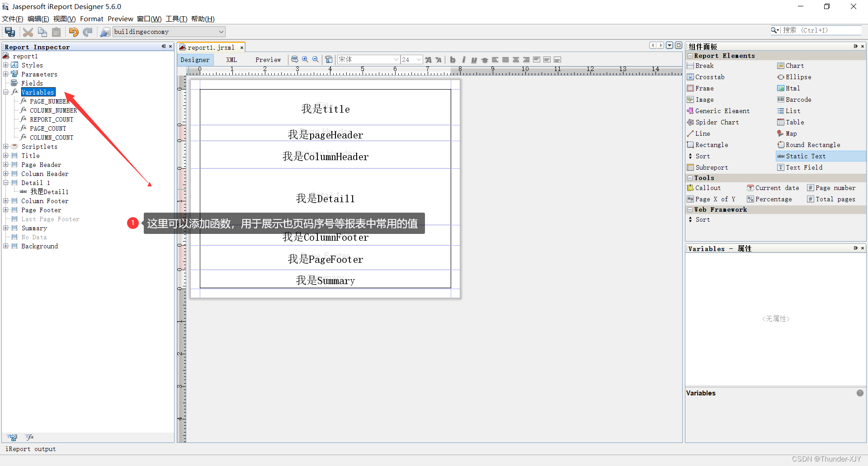Image resolution: width=868 pixels, height=466 pixels.
Task: Click the report query database icon
Action: tap(295, 59)
